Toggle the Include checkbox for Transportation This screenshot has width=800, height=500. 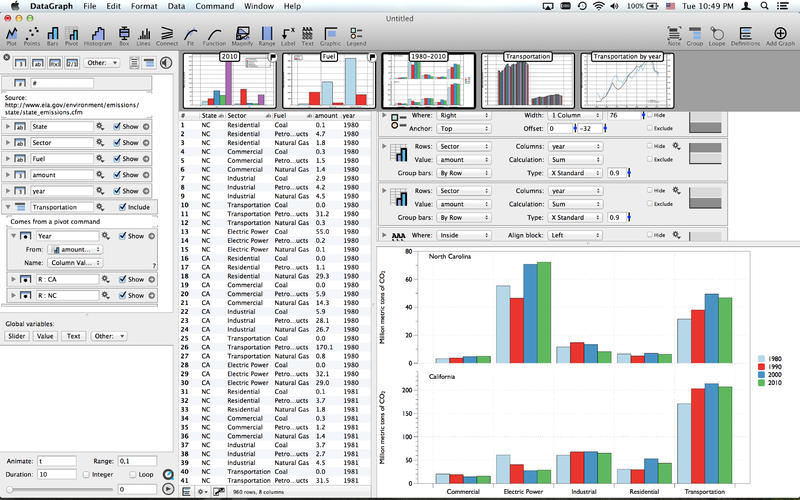click(121, 207)
